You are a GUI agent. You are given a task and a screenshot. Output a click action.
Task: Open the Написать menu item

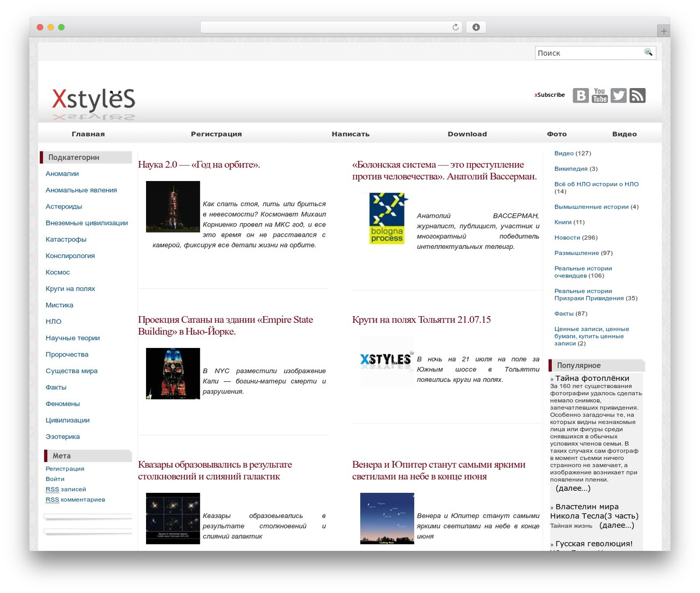pos(351,134)
